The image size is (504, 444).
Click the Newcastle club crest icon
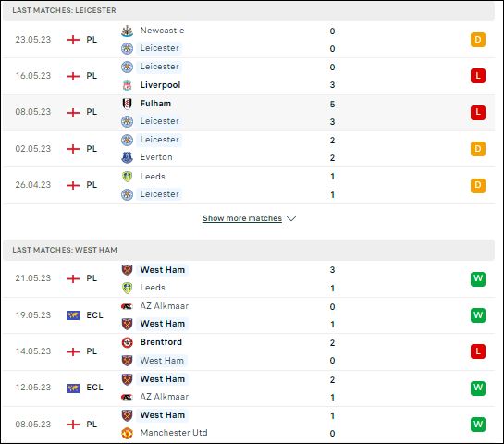(127, 31)
